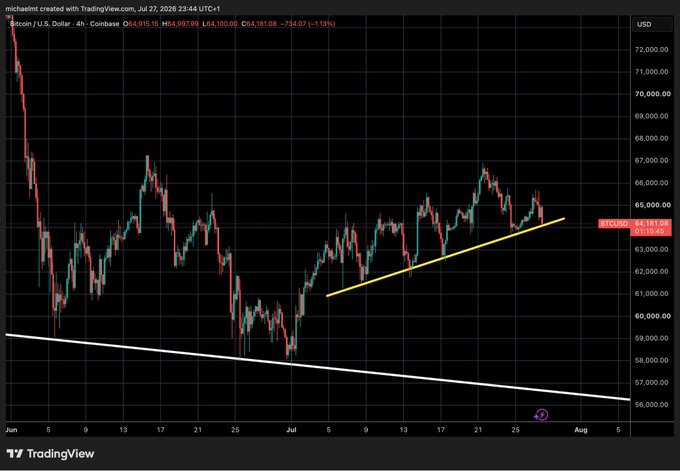
Task: Click the countdown timer 01:15:45
Action: click(650, 232)
